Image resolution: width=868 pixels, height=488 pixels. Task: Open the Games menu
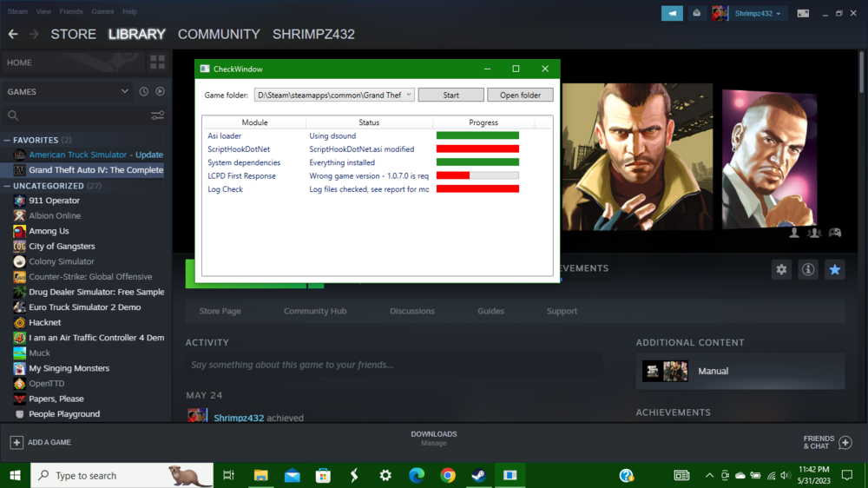pyautogui.click(x=102, y=11)
